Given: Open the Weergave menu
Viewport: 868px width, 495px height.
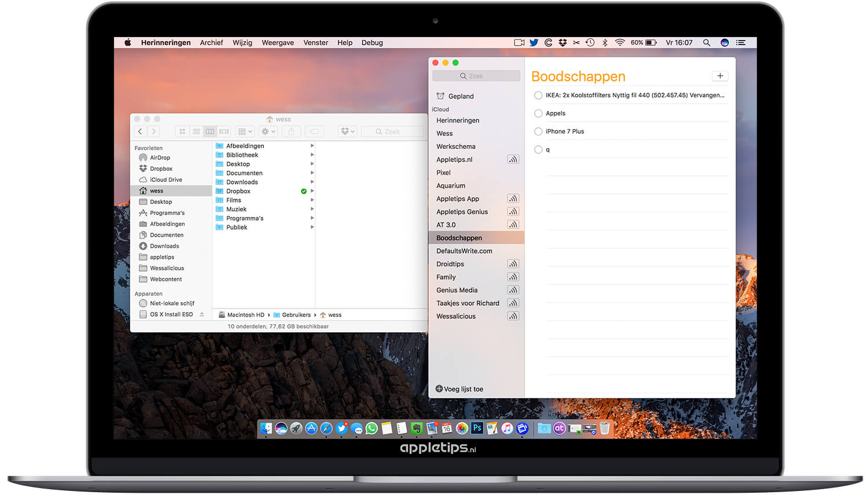Looking at the screenshot, I should point(278,43).
